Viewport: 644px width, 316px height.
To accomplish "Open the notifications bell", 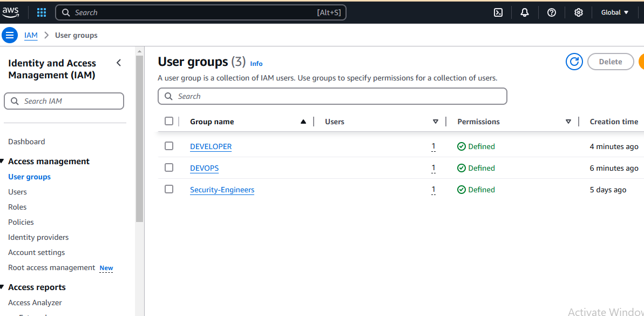I will 525,12.
